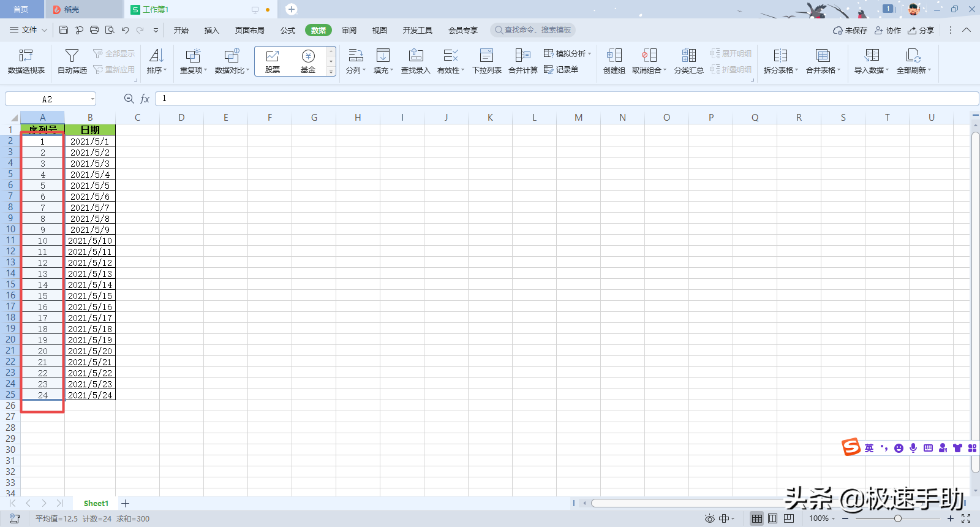The height and width of the screenshot is (527, 980).
Task: Click the 未保存 unsaved cloud button
Action: coord(850,30)
